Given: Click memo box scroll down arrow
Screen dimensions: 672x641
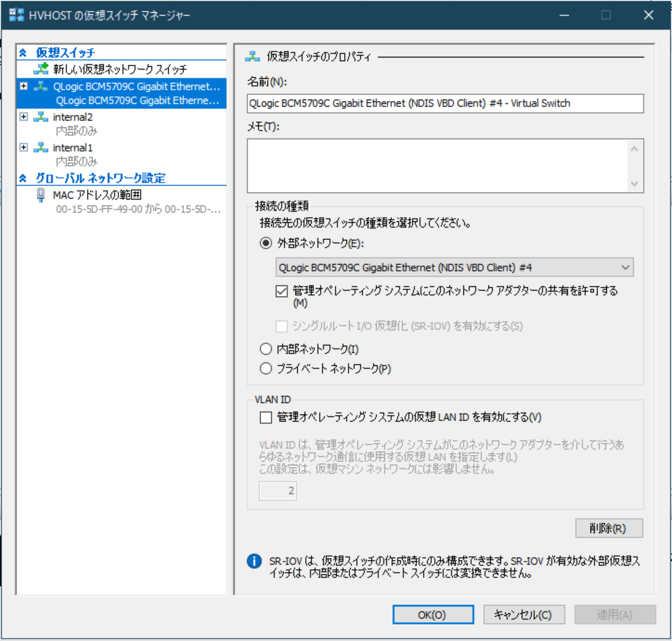Looking at the screenshot, I should point(634,183).
